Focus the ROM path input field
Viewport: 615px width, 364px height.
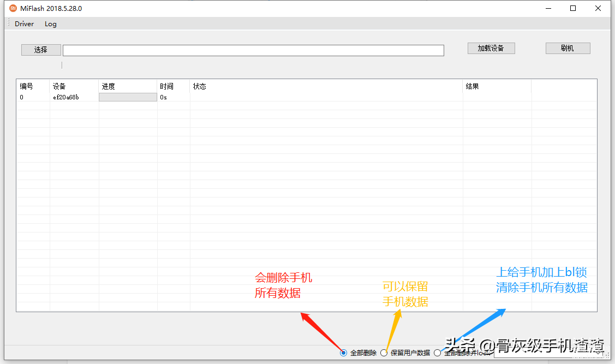253,50
